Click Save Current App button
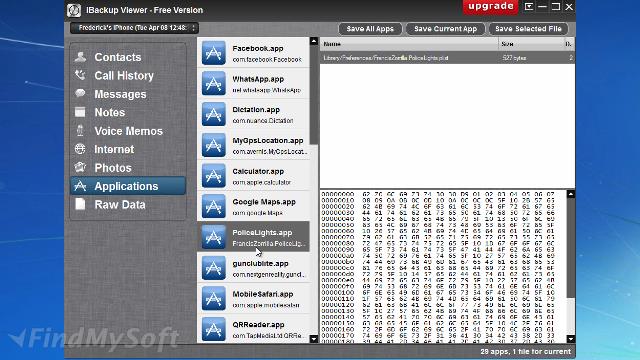The width and height of the screenshot is (640, 360). point(445,29)
